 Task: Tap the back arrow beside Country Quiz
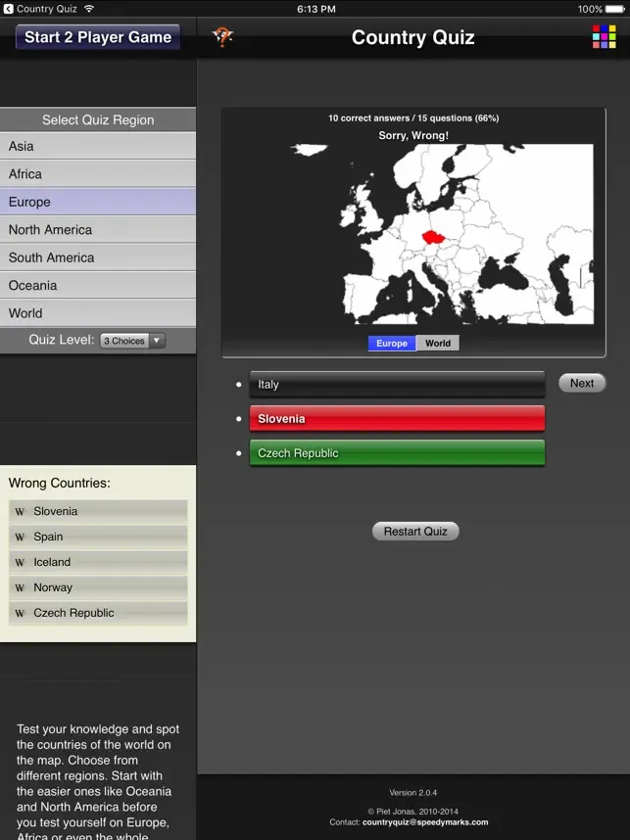coord(8,9)
